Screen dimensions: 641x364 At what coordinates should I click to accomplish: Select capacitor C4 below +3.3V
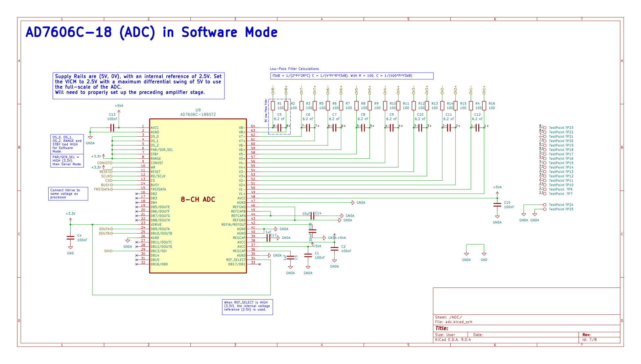coord(70,238)
